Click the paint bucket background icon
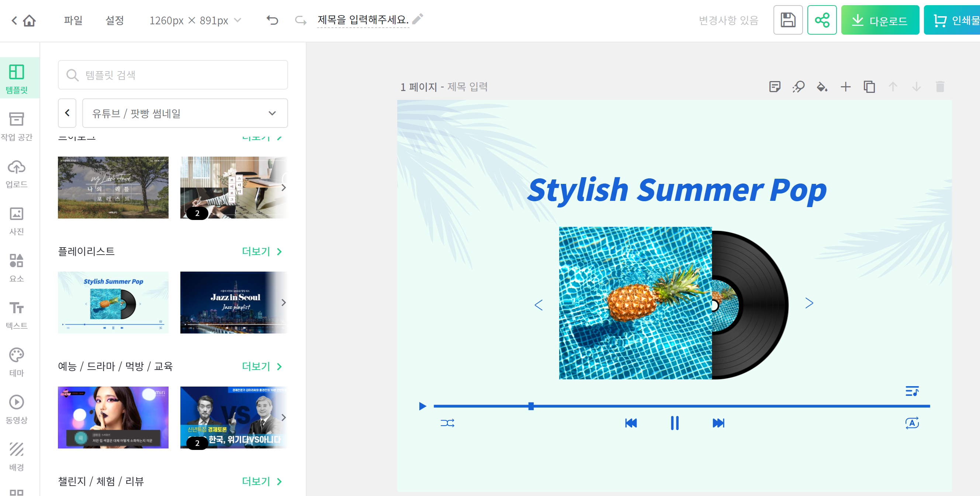This screenshot has height=496, width=980. [821, 87]
